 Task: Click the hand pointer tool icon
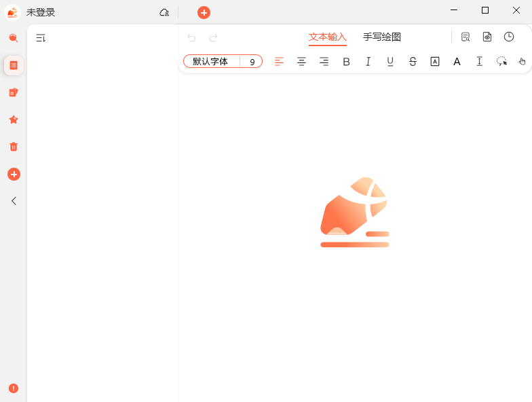click(x=522, y=61)
